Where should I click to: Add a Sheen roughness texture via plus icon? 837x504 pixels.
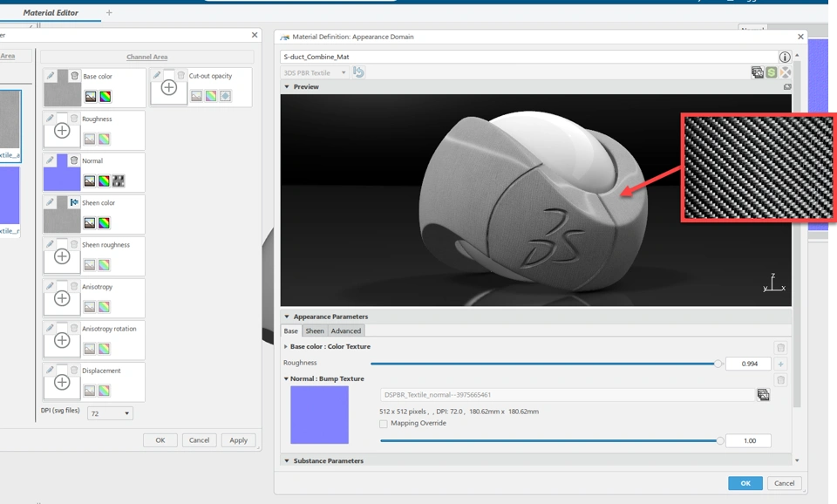pyautogui.click(x=62, y=256)
